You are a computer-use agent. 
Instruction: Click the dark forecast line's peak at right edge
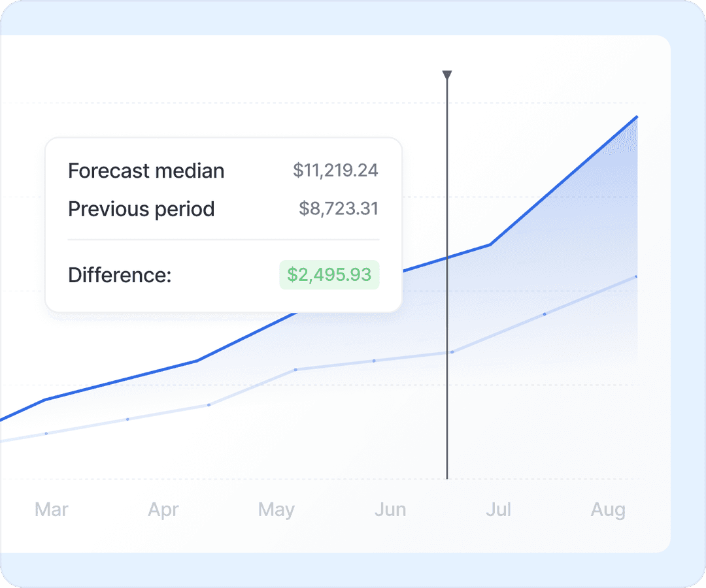pos(637,117)
